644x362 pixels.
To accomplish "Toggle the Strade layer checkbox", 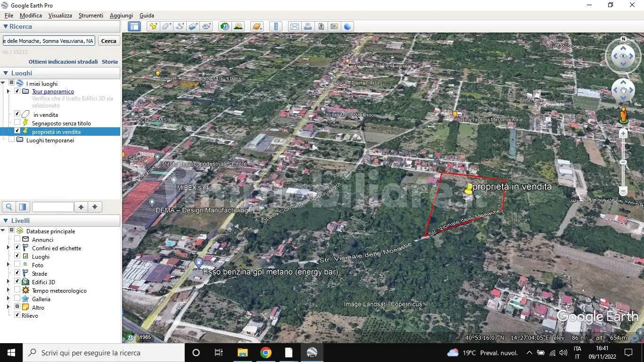I will pyautogui.click(x=17, y=273).
